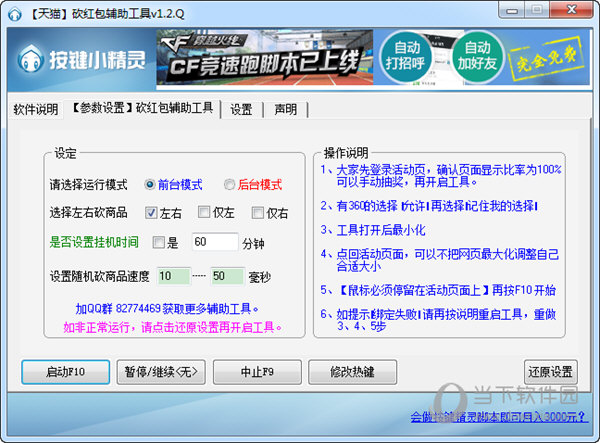Enable the 是 checkbox for 挂机时间
The height and width of the screenshot is (443, 600).
pyautogui.click(x=158, y=242)
